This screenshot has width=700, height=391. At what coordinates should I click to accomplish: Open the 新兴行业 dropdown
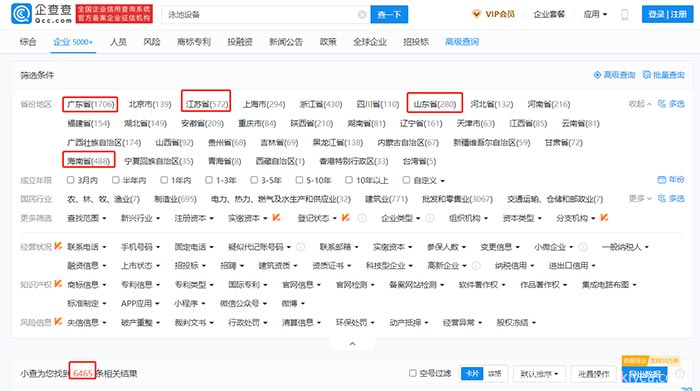coord(140,218)
